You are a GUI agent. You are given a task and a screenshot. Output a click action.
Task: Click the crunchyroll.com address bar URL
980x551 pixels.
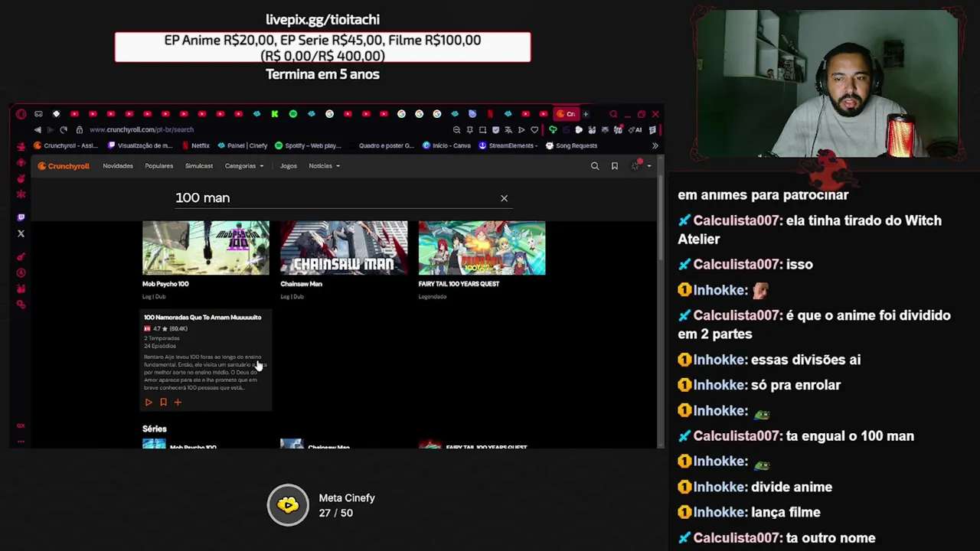tap(142, 130)
